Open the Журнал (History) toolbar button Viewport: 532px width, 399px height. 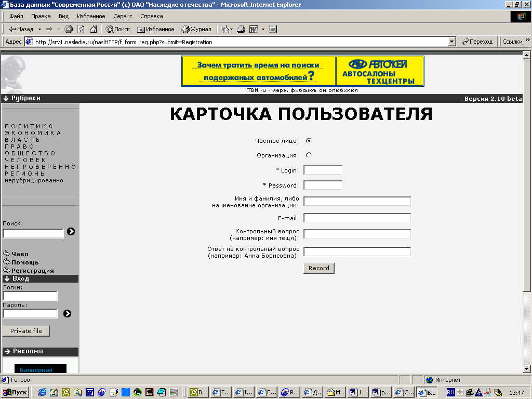coord(196,29)
